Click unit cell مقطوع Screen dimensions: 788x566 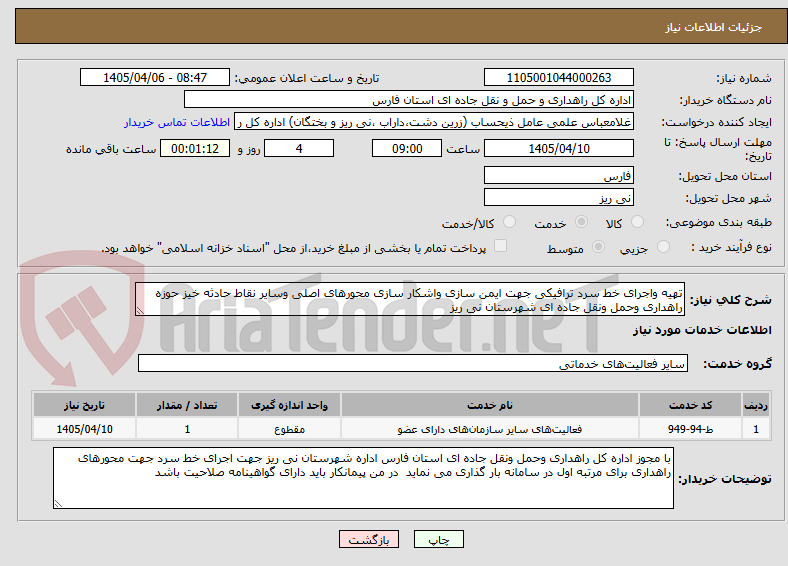(289, 429)
